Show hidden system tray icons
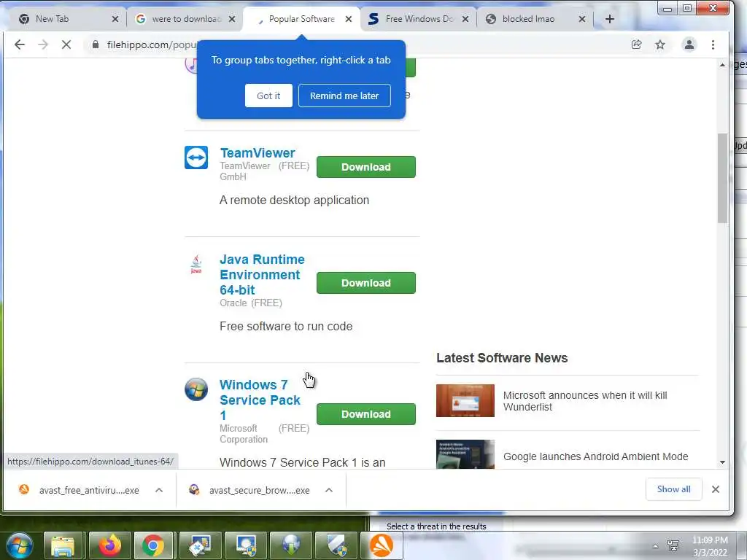 point(656,546)
